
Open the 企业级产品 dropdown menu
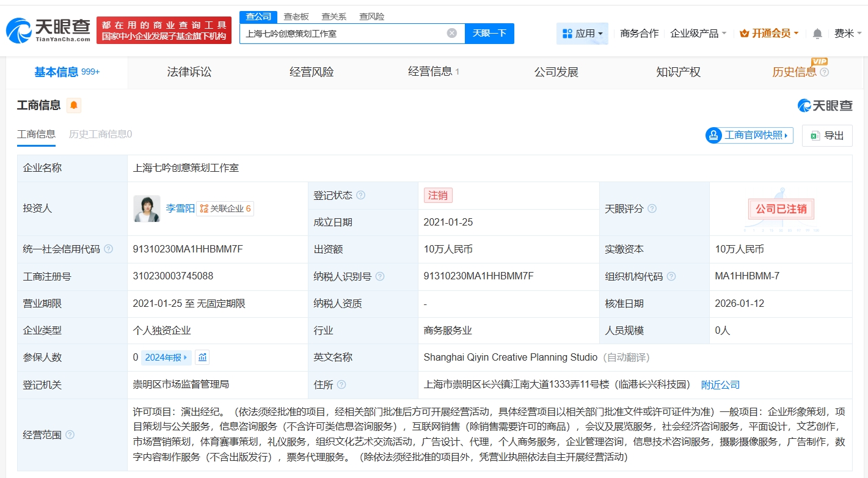698,34
